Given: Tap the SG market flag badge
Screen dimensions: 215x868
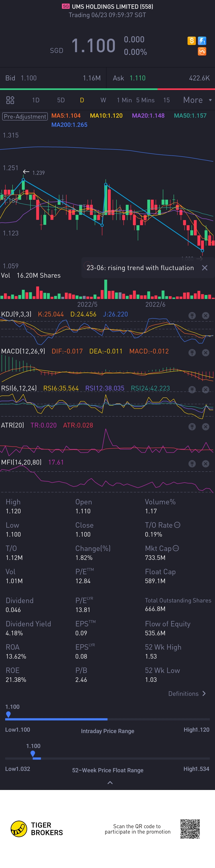Looking at the screenshot, I should coord(66,6).
